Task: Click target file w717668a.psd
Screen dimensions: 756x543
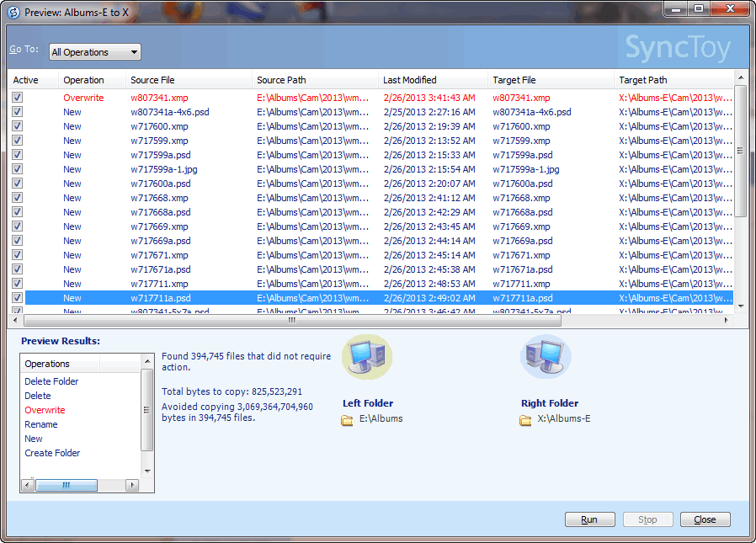Action: (523, 212)
